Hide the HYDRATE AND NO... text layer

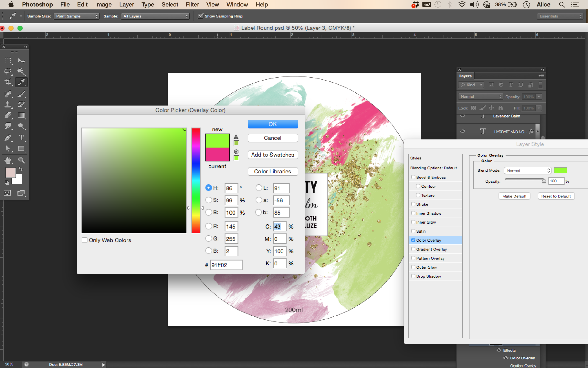click(x=463, y=131)
